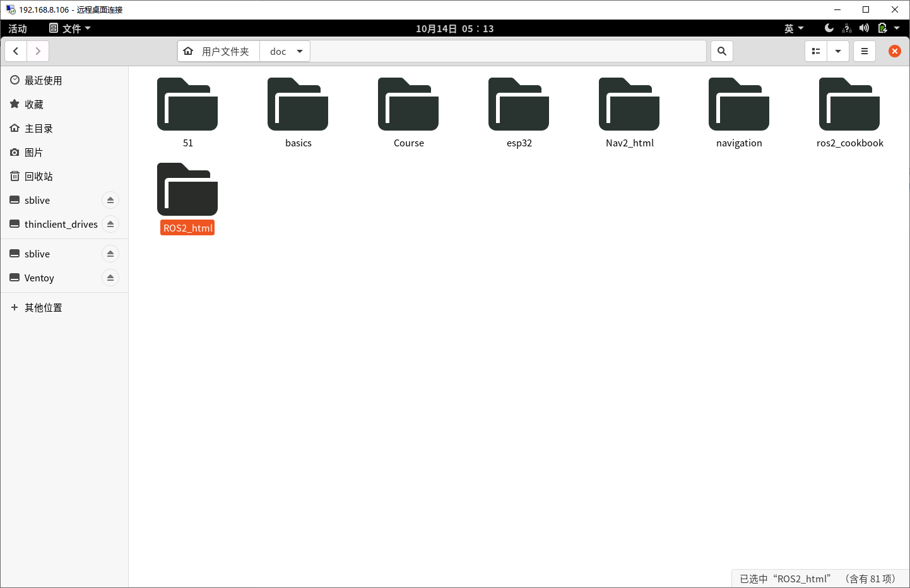Click the volume speaker icon

click(864, 28)
